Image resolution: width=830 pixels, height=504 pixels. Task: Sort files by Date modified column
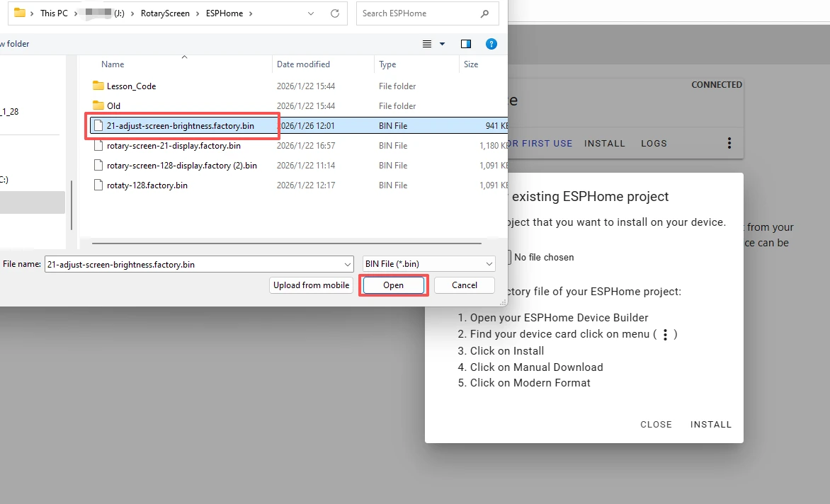(303, 64)
